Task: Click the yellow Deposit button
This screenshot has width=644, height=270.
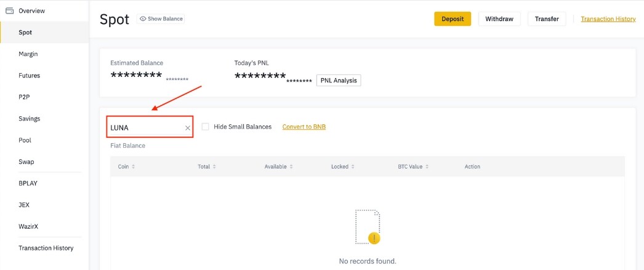Action: (x=453, y=19)
